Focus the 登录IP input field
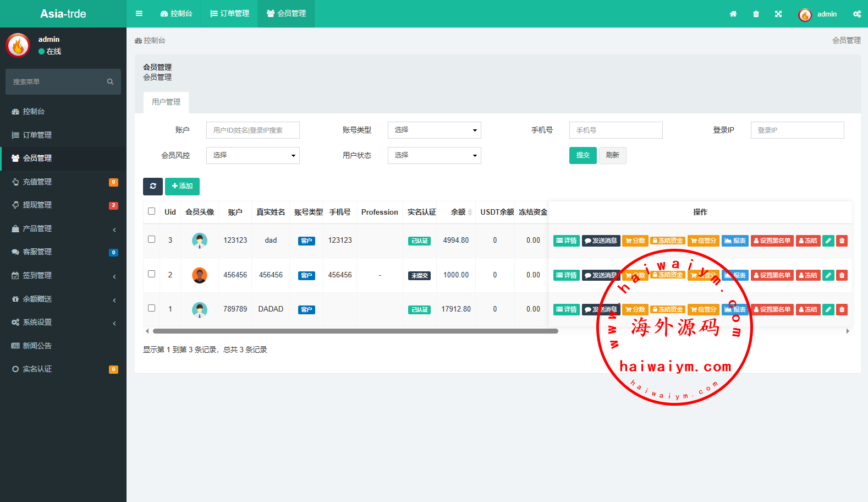The width and height of the screenshot is (868, 502). pyautogui.click(x=798, y=130)
